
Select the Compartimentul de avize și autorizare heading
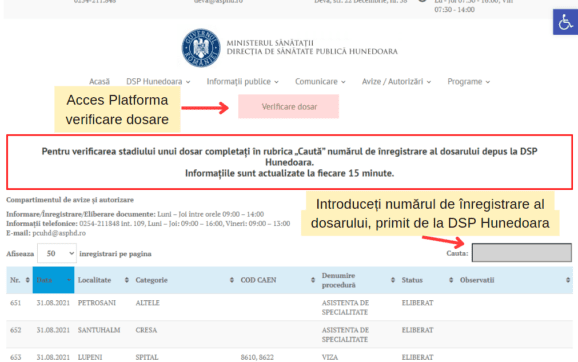[x=70, y=200]
